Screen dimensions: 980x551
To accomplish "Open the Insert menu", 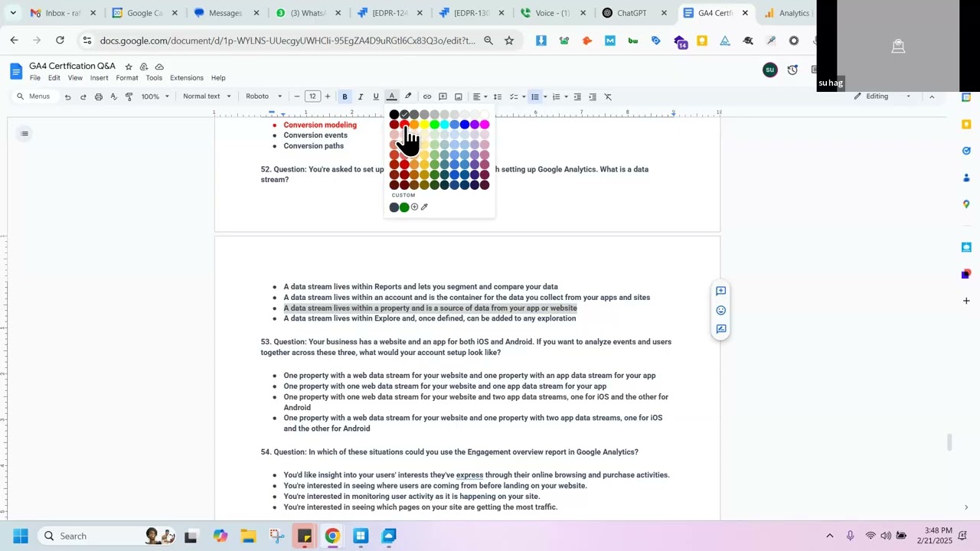I will click(x=100, y=78).
